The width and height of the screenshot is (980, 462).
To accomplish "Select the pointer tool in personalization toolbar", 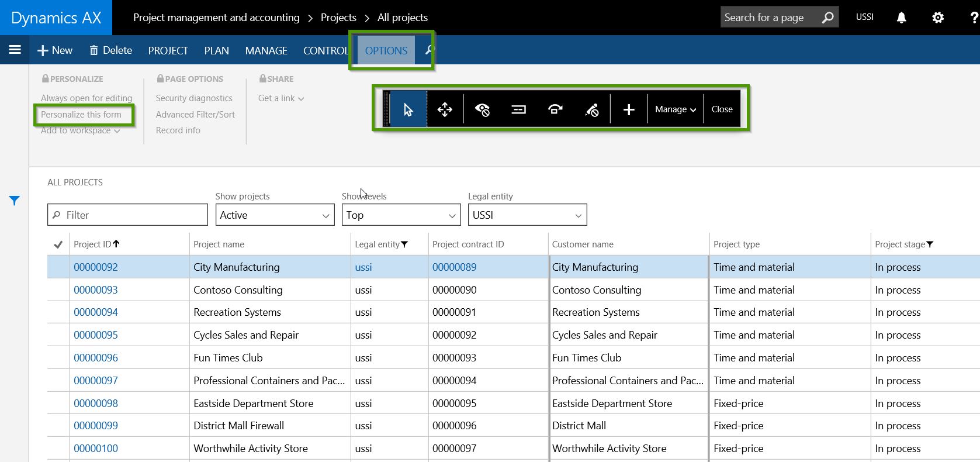I will (408, 109).
